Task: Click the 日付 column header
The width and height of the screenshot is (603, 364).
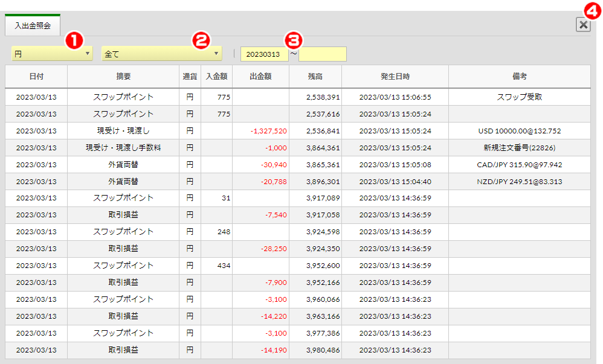Action: [x=36, y=77]
